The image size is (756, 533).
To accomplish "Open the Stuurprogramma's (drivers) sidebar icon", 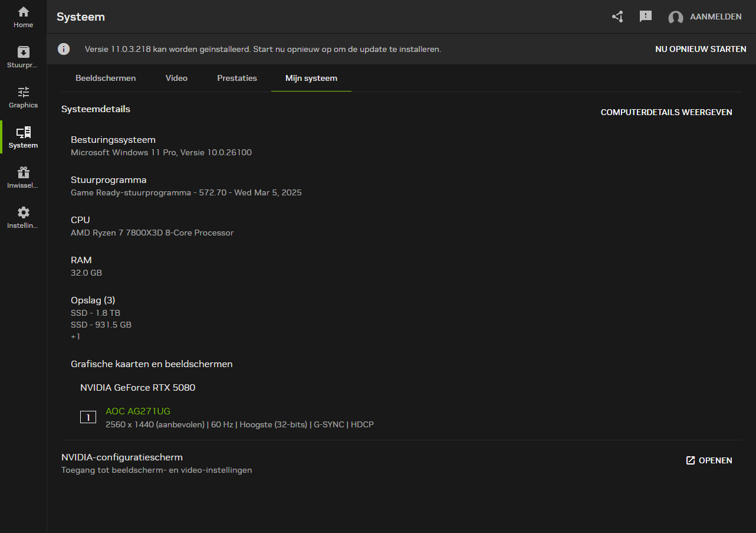I will pos(24,52).
